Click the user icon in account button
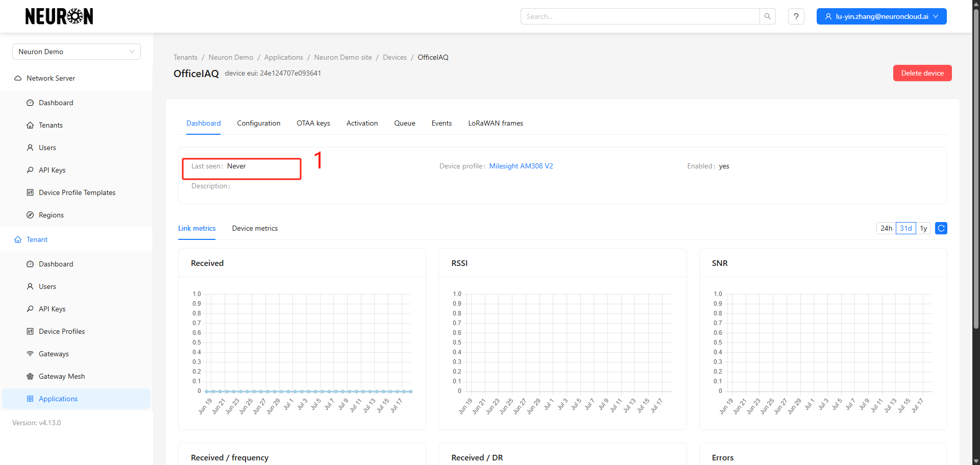Viewport: 980px width, 465px height. [x=828, y=16]
